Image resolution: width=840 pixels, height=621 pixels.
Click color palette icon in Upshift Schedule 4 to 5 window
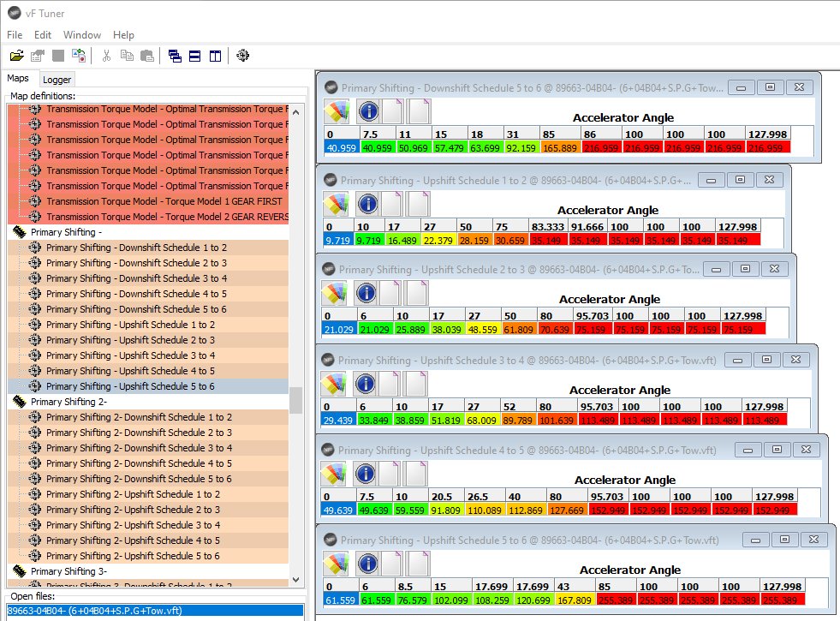pyautogui.click(x=333, y=474)
